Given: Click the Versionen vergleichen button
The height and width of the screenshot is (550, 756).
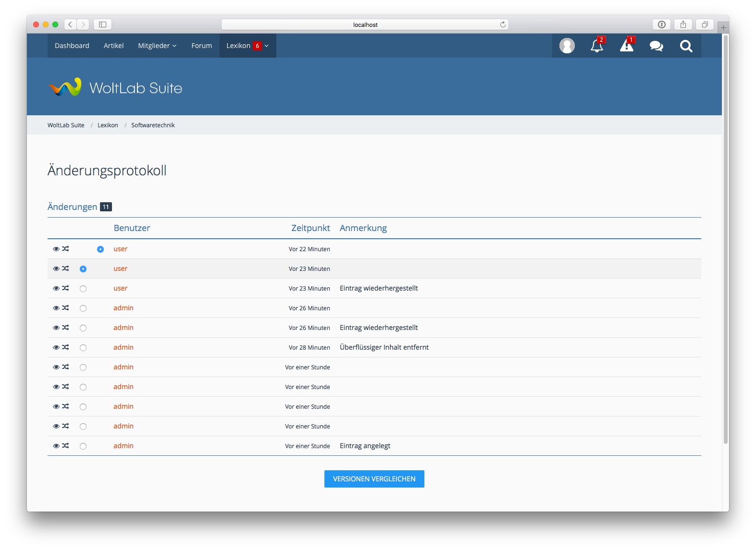Looking at the screenshot, I should click(374, 479).
